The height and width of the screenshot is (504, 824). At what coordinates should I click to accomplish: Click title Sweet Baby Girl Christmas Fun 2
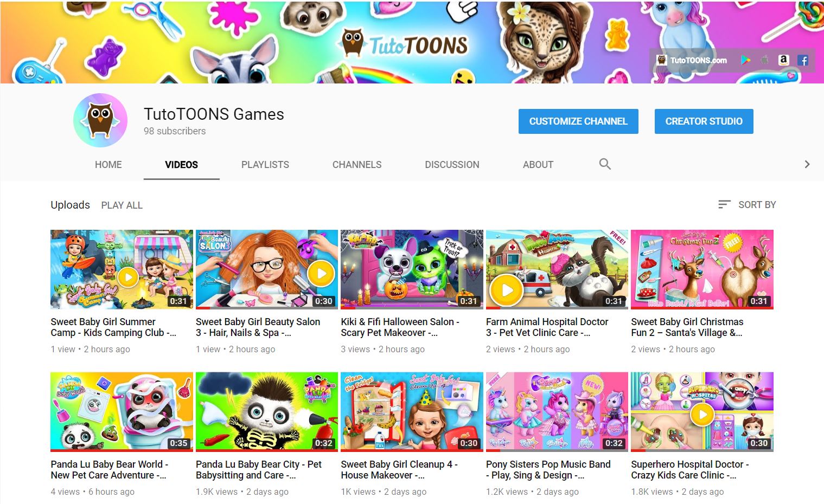point(687,327)
